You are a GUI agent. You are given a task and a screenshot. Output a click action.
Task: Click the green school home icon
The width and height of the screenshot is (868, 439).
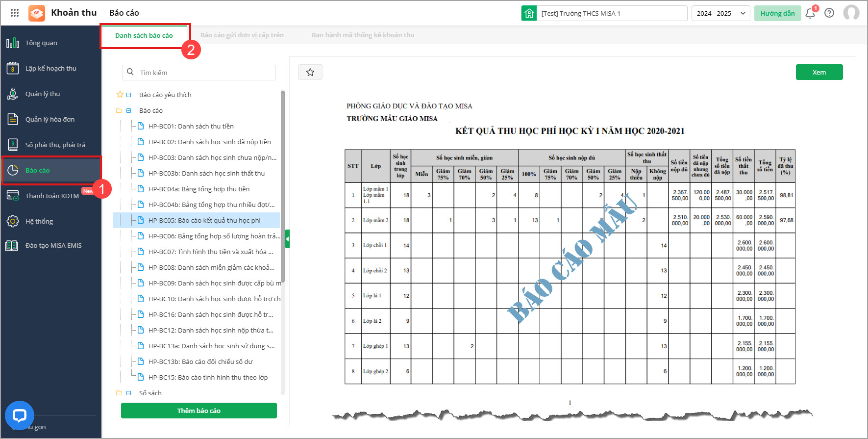coord(529,13)
